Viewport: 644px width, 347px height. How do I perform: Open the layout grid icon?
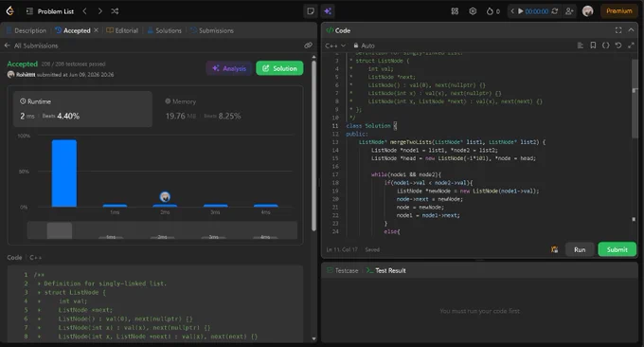[455, 11]
